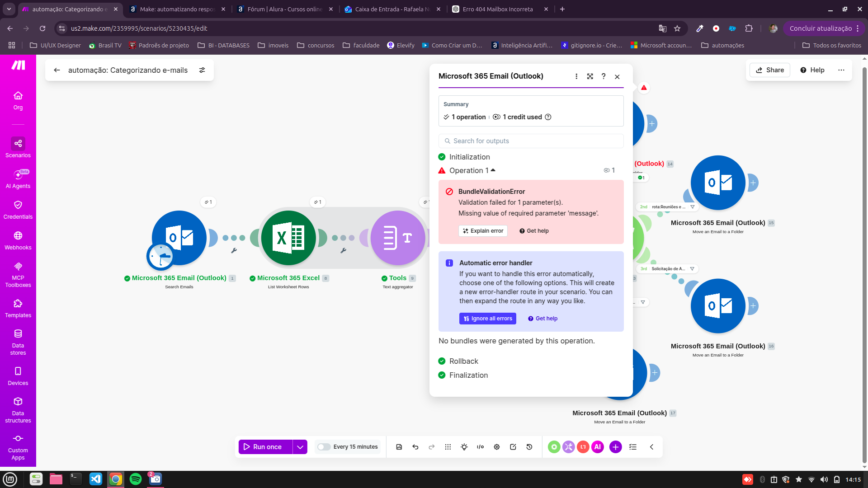Screen dimensions: 868x488
Task: Open the wrench between Excel and Tools
Action: pyautogui.click(x=344, y=251)
